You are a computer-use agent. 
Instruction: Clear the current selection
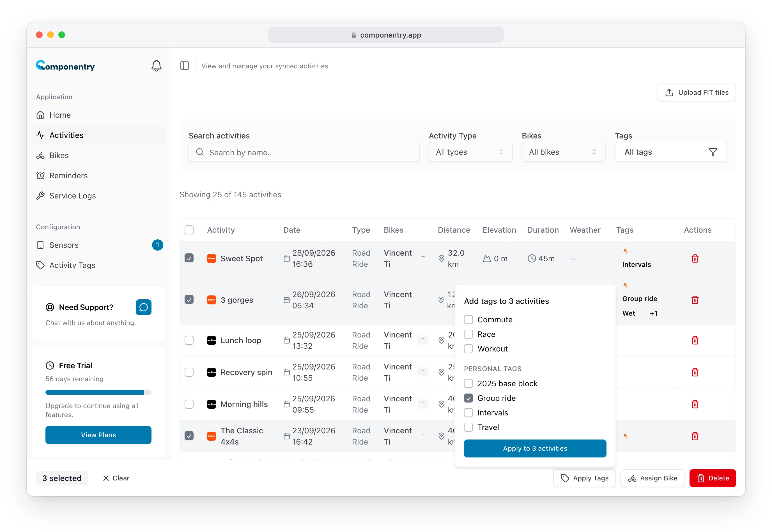(x=116, y=478)
